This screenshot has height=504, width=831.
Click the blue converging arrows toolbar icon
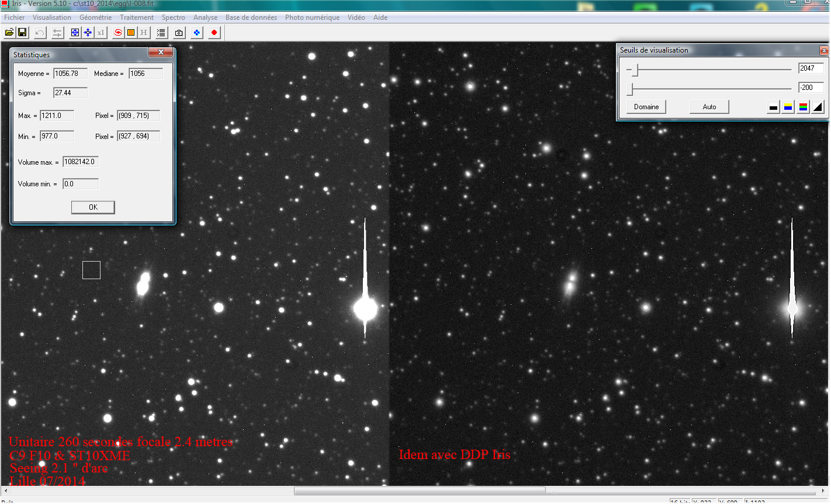88,33
